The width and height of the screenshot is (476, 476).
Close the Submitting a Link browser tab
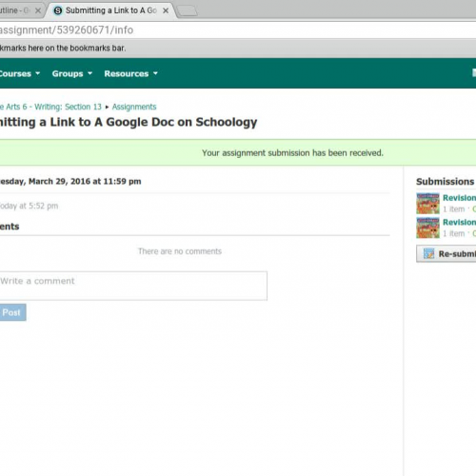coord(166,10)
